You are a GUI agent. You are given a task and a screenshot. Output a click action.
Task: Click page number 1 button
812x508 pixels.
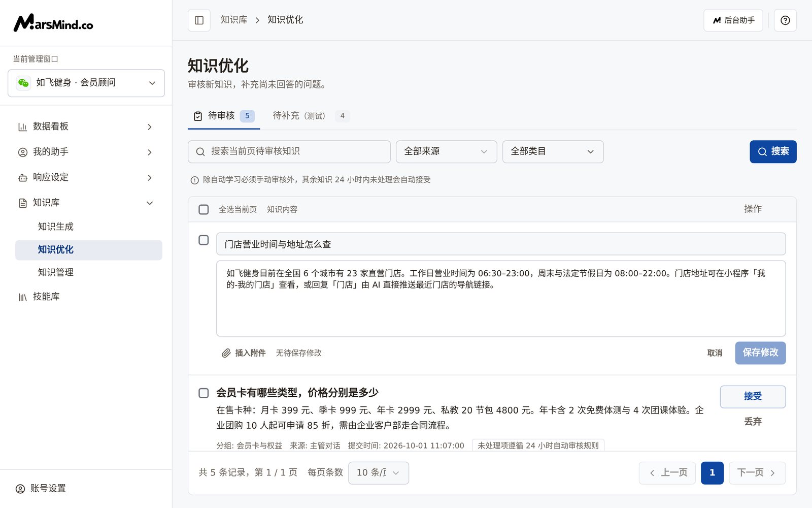tap(712, 473)
